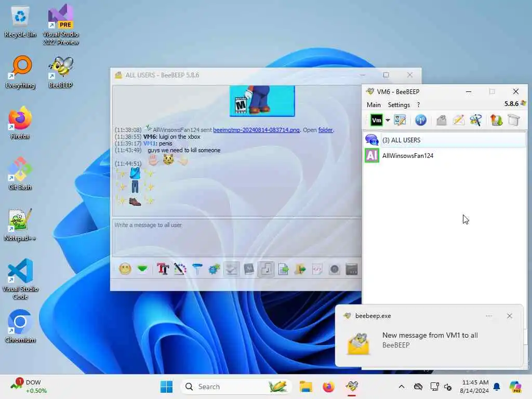Click the folder link in chat
532x399 pixels.
325,130
